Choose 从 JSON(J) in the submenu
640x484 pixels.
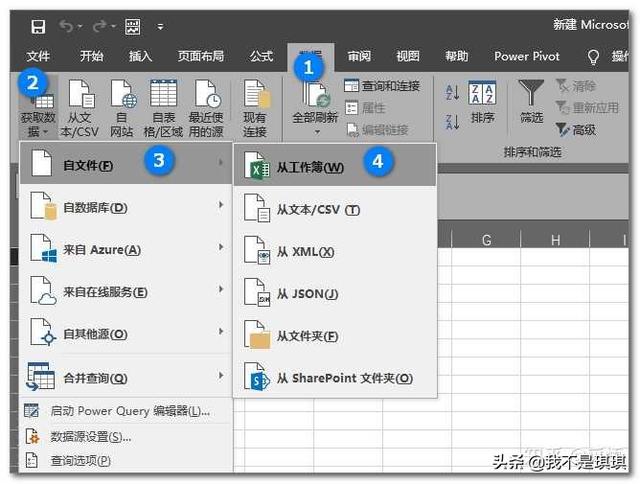335,293
